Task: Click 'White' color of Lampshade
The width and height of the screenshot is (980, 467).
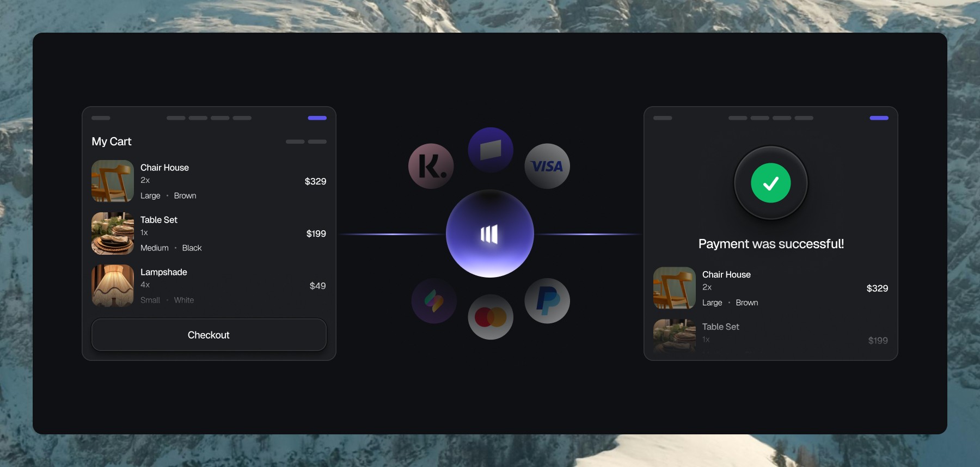Action: tap(184, 300)
